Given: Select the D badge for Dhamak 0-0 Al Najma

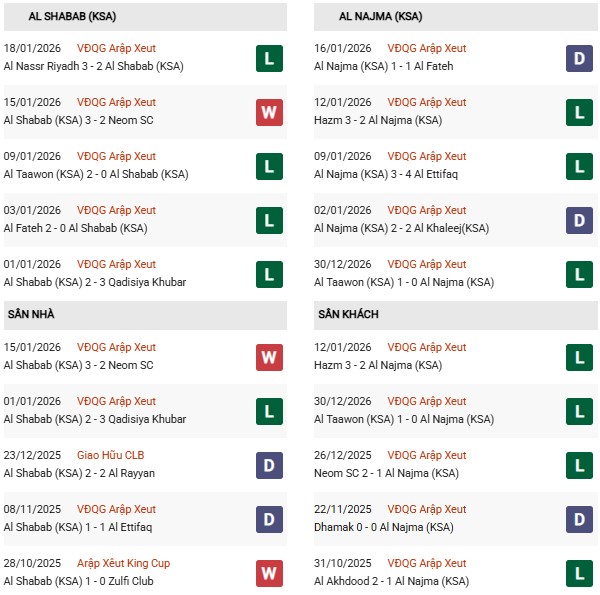Looking at the screenshot, I should [577, 519].
